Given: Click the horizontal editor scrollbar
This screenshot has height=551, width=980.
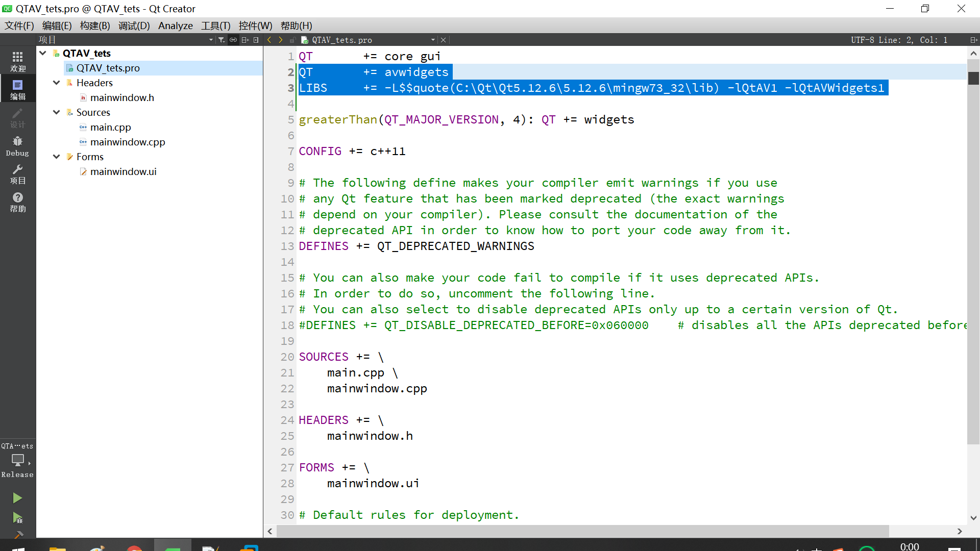Looking at the screenshot, I should [582, 531].
